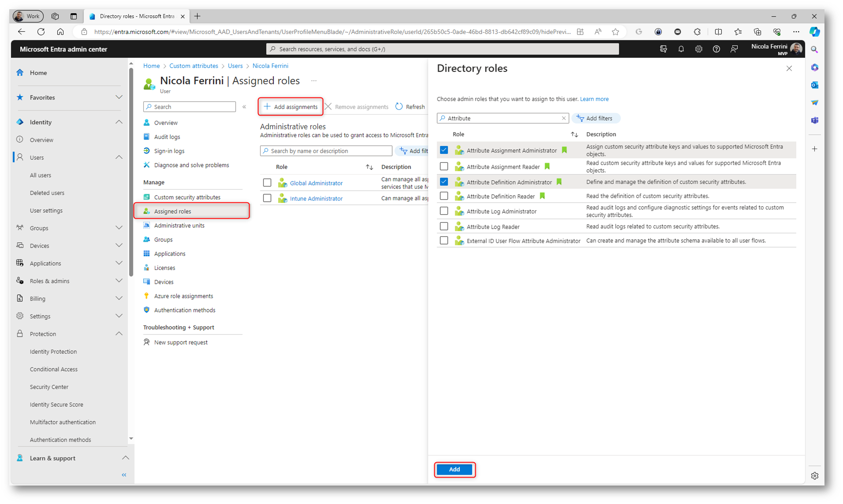This screenshot has height=504, width=843.
Task: Click the left navigation scrollbar
Action: [131, 172]
